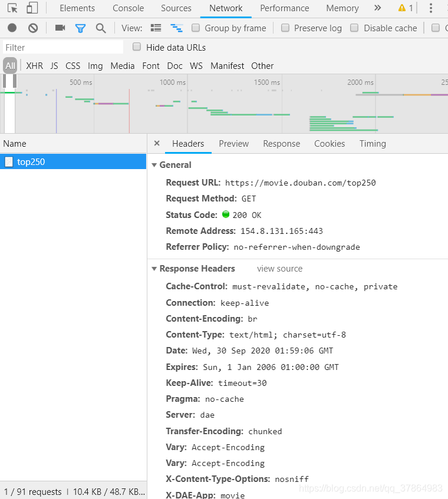Collapse the Response Headers section
Image resolution: width=448 pixels, height=499 pixels.
tap(154, 269)
